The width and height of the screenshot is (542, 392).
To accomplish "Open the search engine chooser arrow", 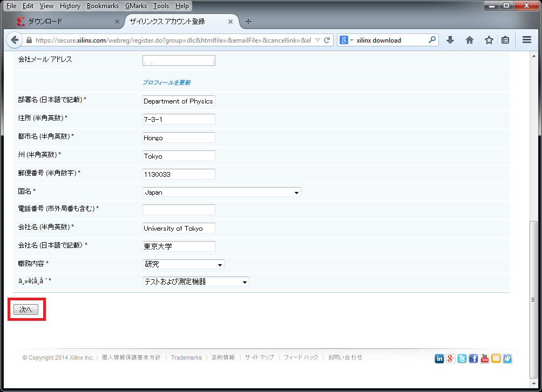I will coord(351,40).
